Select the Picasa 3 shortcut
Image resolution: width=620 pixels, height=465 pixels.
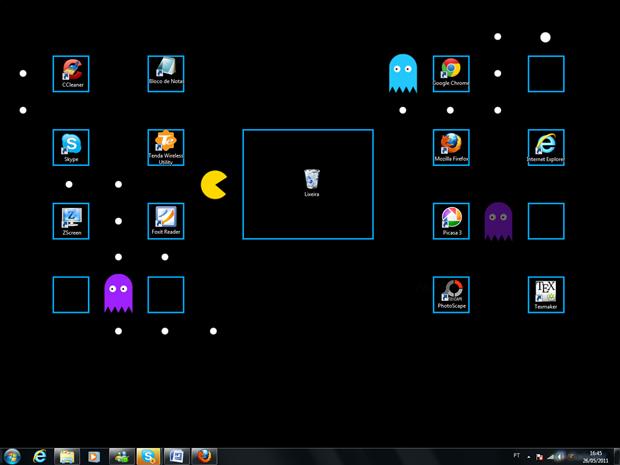pos(451,221)
